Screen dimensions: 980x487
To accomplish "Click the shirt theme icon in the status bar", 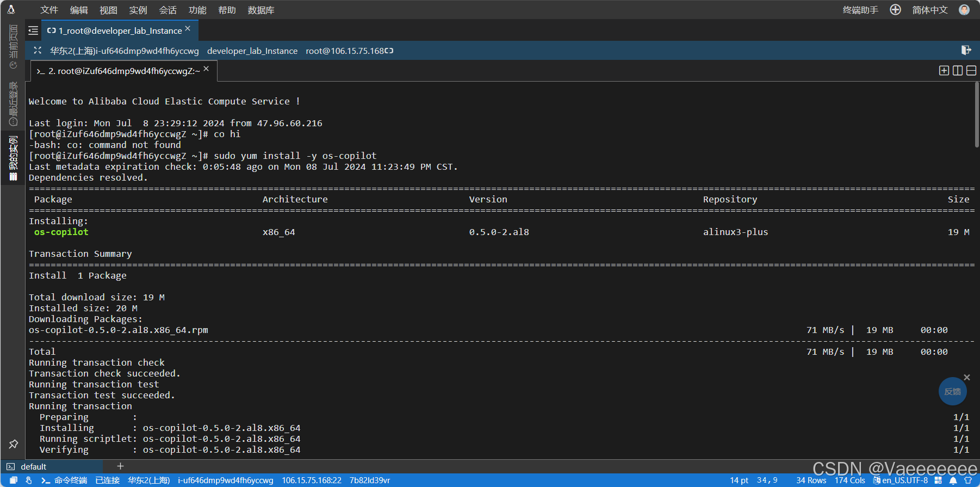I will 967,480.
